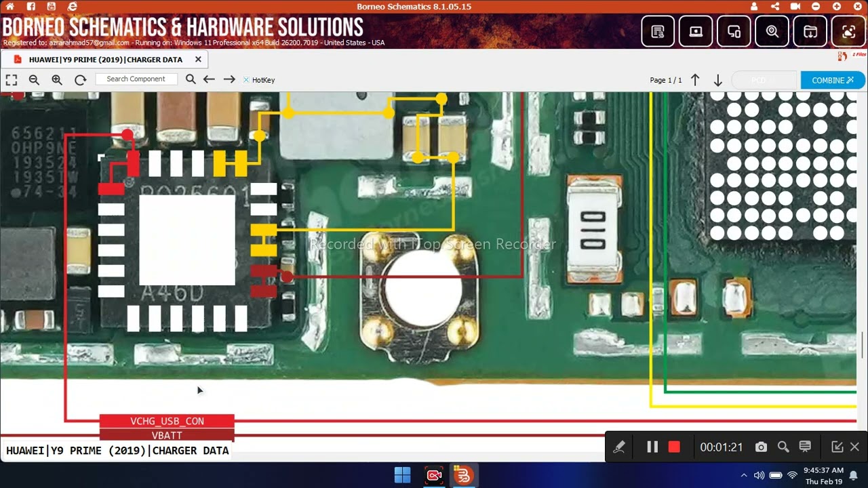Open the document list banner button

click(x=658, y=31)
